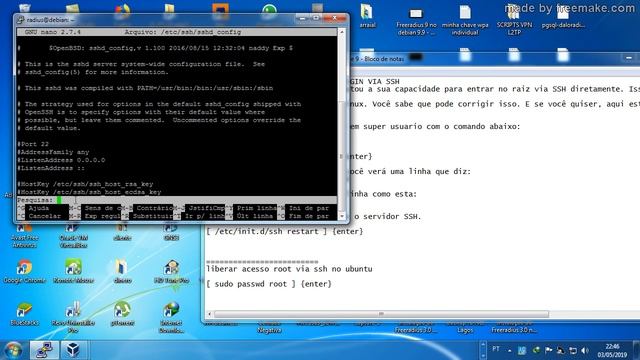The height and width of the screenshot is (360, 640).
Task: Open Revo Uninstaller Pro shortcut
Action: tap(73, 318)
